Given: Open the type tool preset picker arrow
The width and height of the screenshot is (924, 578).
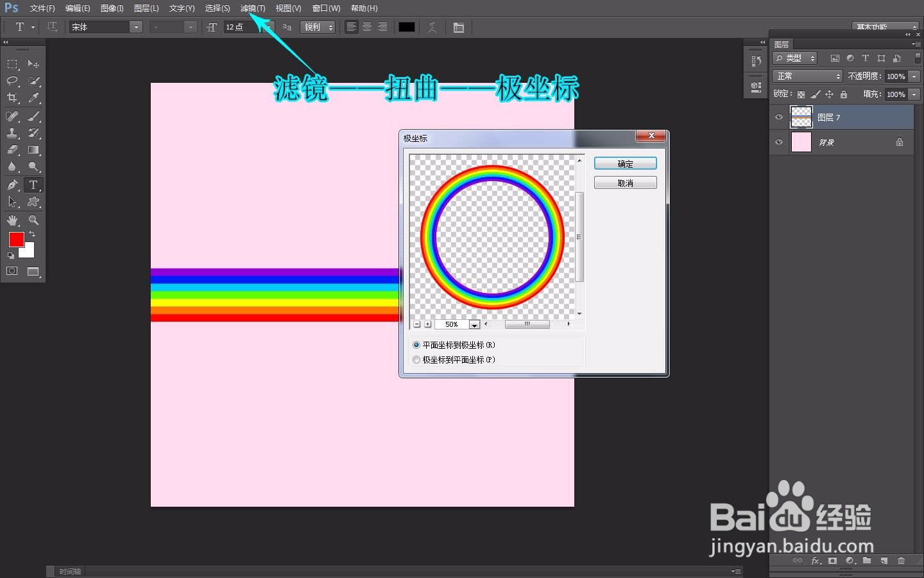Looking at the screenshot, I should pyautogui.click(x=33, y=27).
